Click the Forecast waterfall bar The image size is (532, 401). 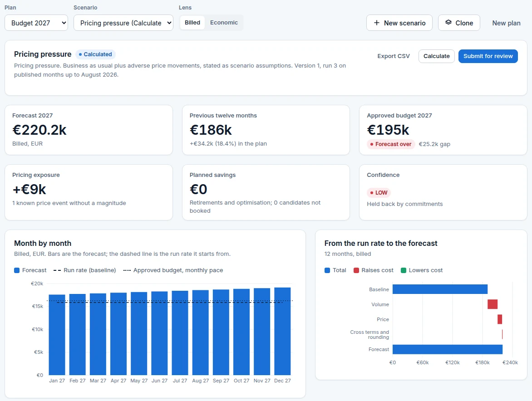click(448, 349)
